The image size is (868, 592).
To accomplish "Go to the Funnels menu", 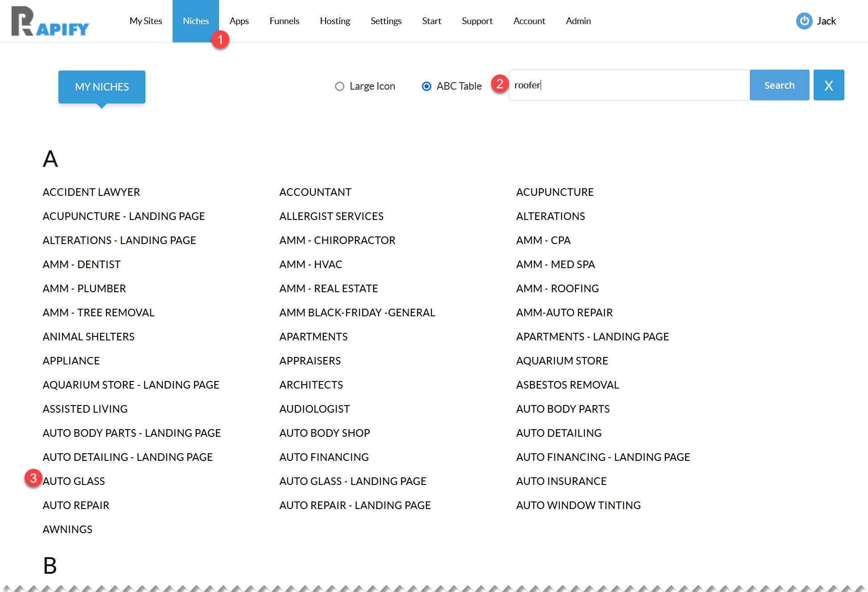I will click(x=284, y=21).
